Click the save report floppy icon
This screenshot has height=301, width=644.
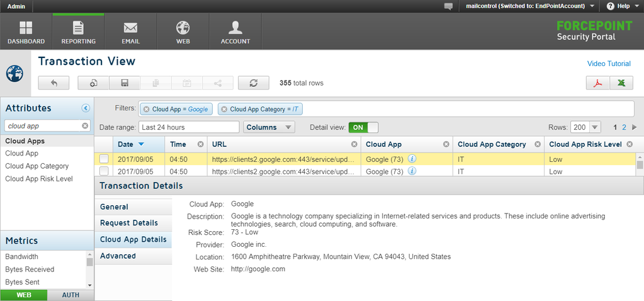point(125,83)
